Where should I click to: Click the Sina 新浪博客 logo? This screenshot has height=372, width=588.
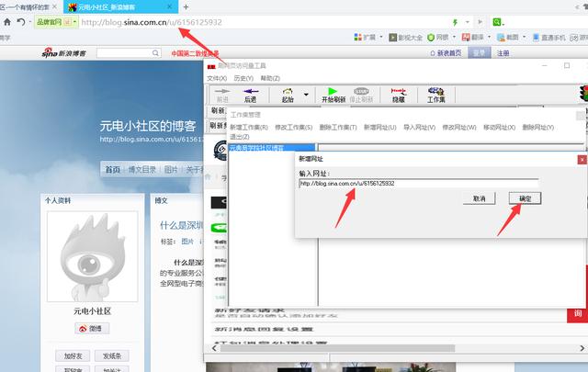(63, 53)
